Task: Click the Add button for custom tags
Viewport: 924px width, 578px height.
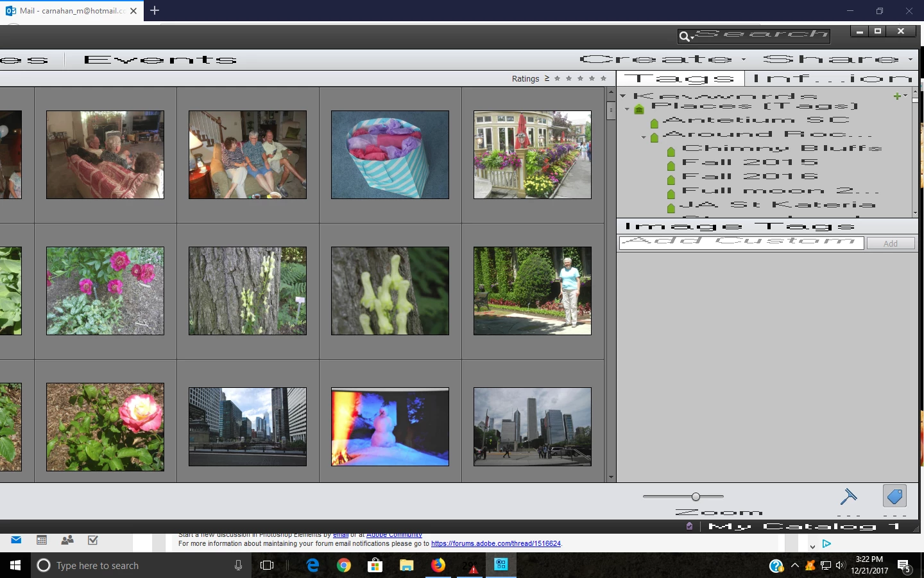Action: 891,243
